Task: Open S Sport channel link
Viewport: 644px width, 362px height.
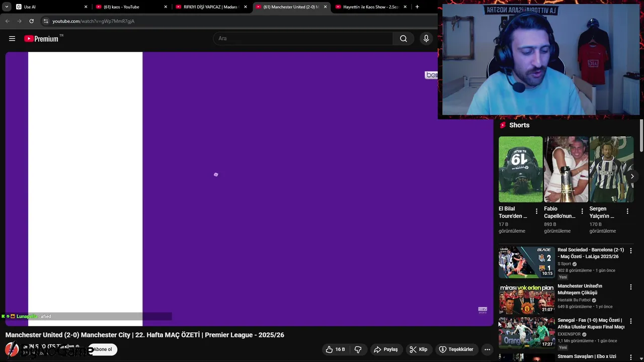Action: (564, 264)
